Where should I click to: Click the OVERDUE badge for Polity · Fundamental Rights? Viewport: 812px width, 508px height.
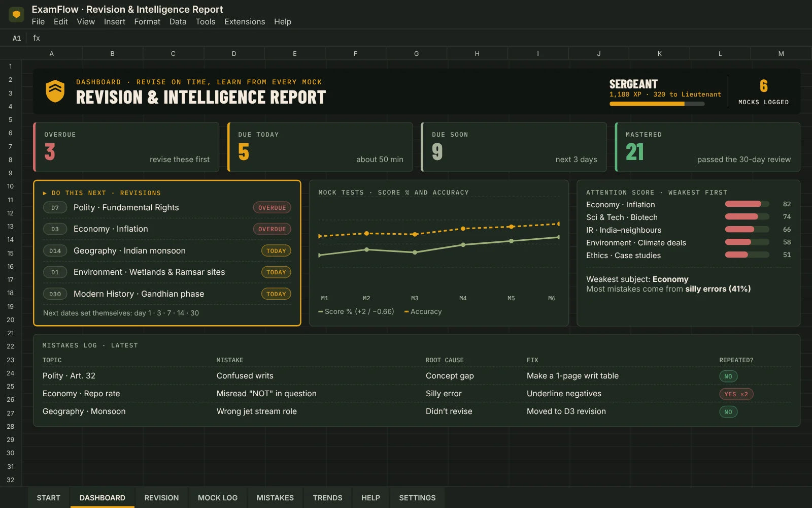(272, 208)
